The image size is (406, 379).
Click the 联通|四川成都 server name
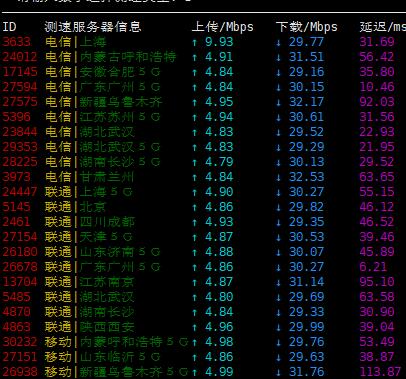coord(90,222)
